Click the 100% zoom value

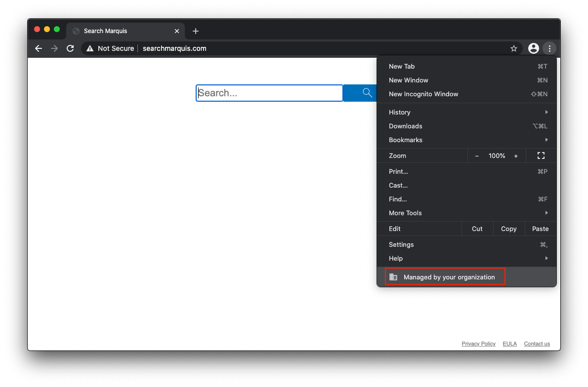point(497,156)
